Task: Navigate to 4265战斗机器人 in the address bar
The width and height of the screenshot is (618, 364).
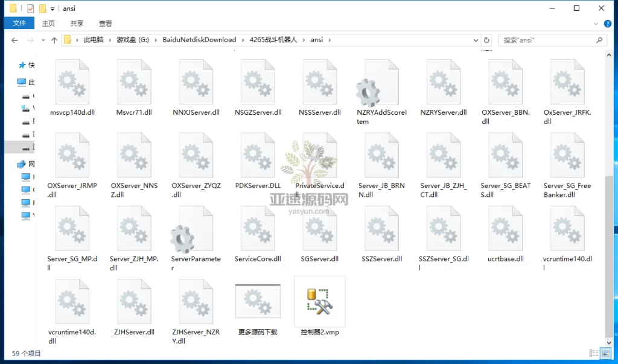Action: click(x=273, y=40)
